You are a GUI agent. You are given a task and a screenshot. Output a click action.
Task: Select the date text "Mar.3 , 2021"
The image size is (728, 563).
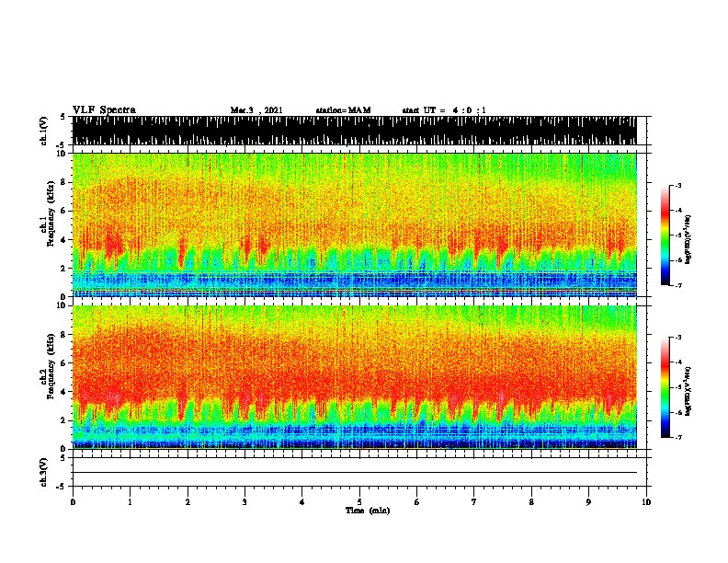coord(256,110)
